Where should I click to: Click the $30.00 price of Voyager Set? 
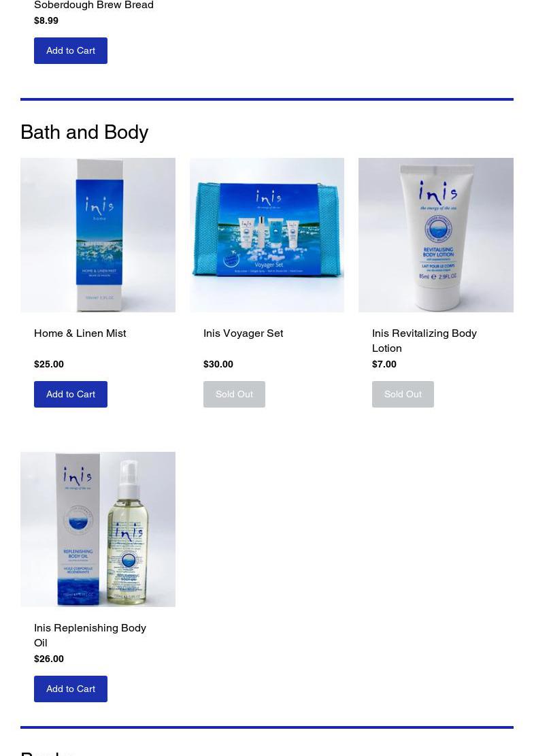coord(218,364)
